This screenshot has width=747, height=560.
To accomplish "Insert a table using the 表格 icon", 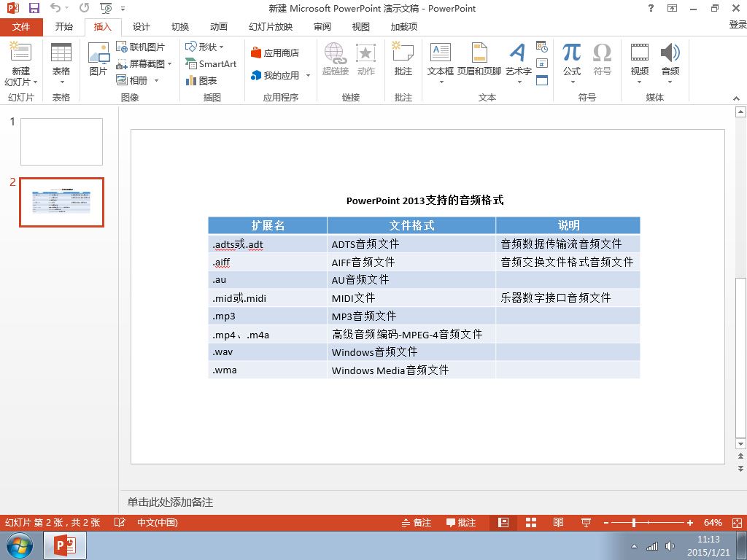I will tap(61, 52).
